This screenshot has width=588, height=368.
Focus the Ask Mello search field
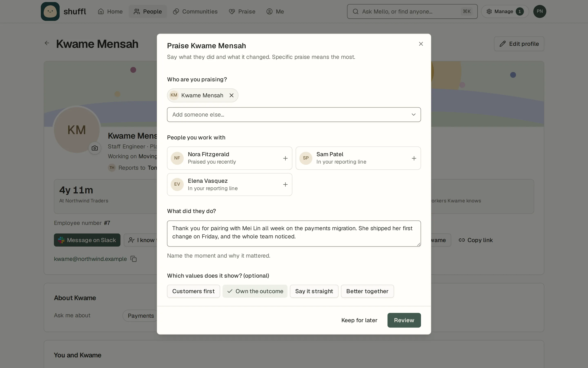point(412,11)
